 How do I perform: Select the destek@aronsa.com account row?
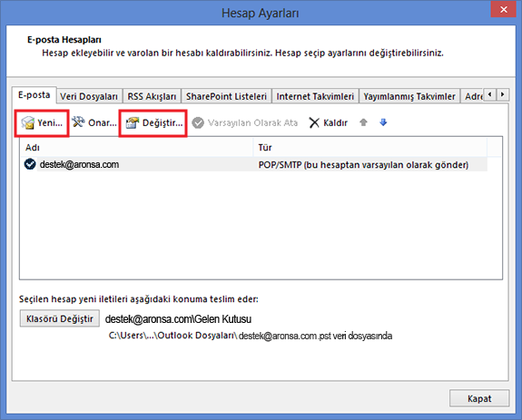[254, 164]
